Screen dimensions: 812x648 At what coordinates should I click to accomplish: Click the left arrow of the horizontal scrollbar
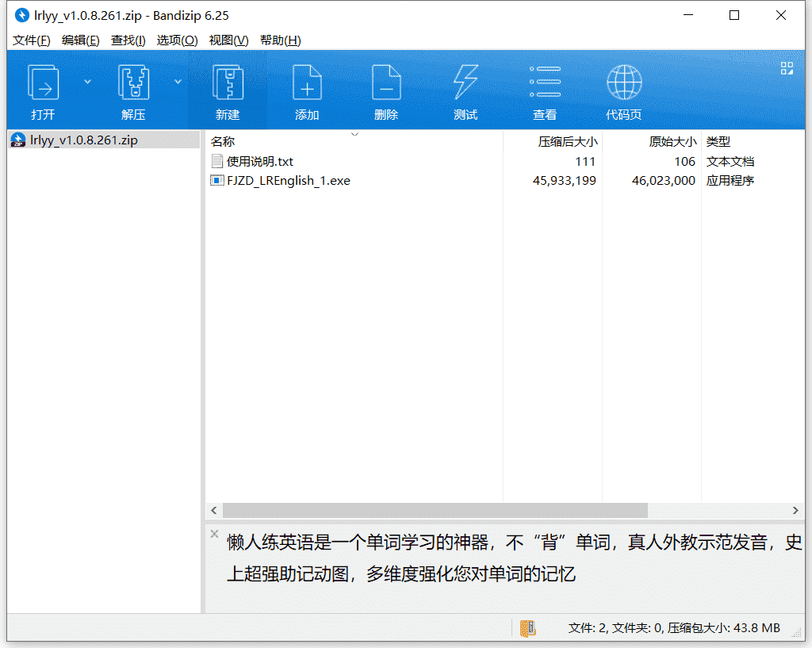(x=214, y=511)
